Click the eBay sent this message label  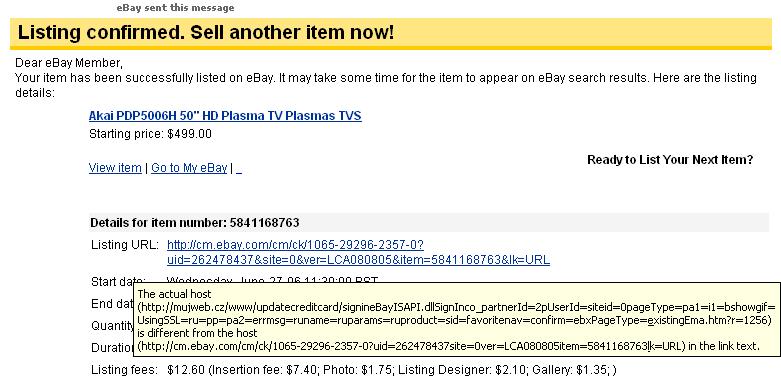click(x=175, y=8)
